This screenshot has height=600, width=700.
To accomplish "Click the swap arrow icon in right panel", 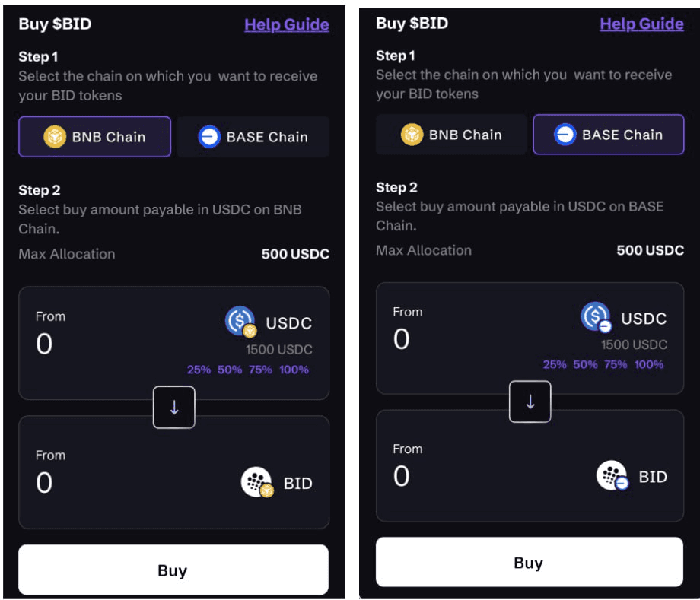I will (x=530, y=402).
